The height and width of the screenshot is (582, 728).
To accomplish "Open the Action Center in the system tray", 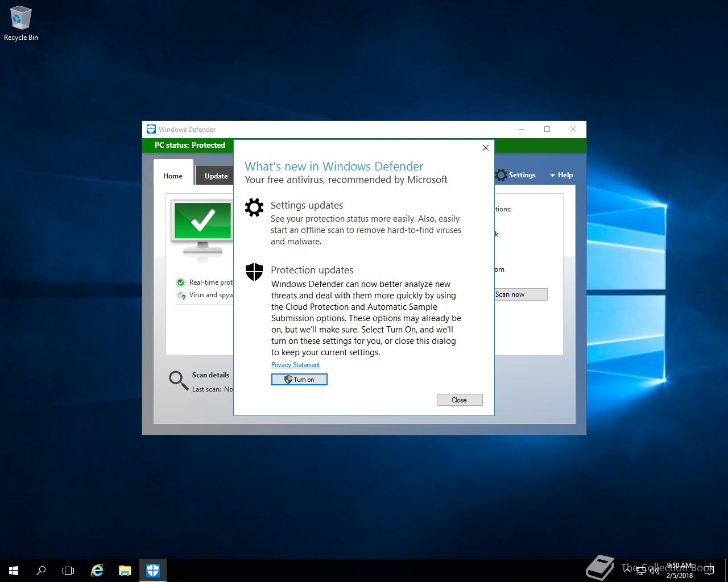I will click(x=708, y=570).
